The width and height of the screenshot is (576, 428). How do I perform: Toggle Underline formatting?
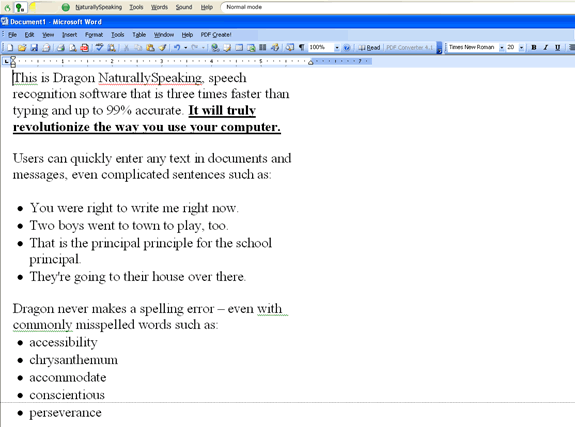coord(558,47)
